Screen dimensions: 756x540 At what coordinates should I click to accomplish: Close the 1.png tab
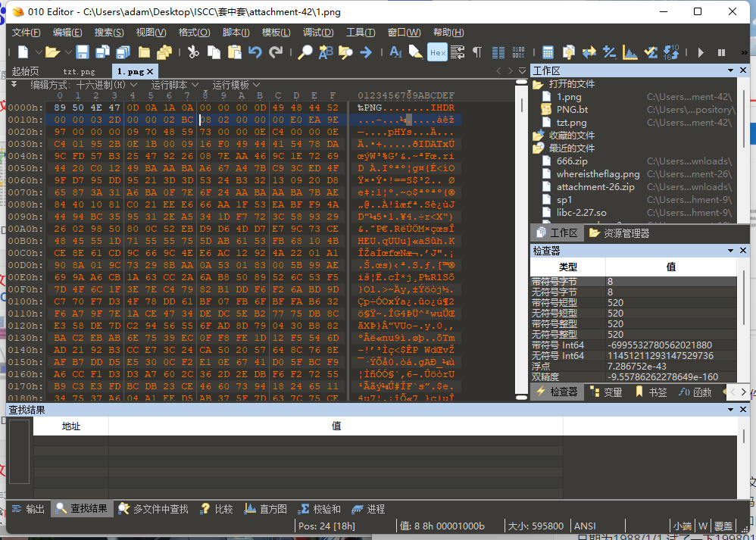(150, 71)
